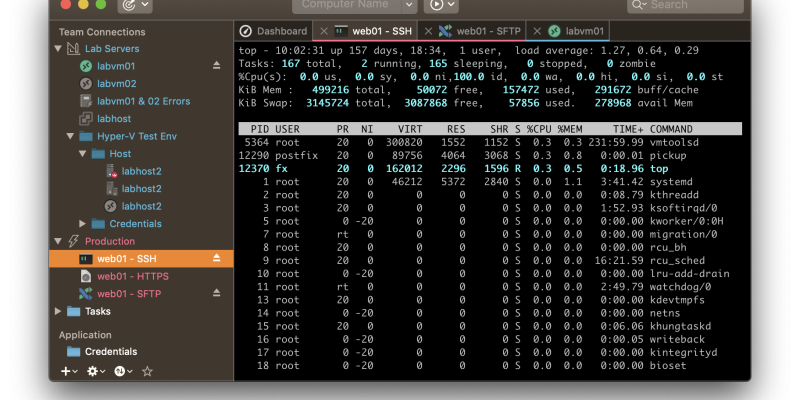Open the web01 - HTTPS connection entry
This screenshot has height=400, width=800.
[132, 276]
